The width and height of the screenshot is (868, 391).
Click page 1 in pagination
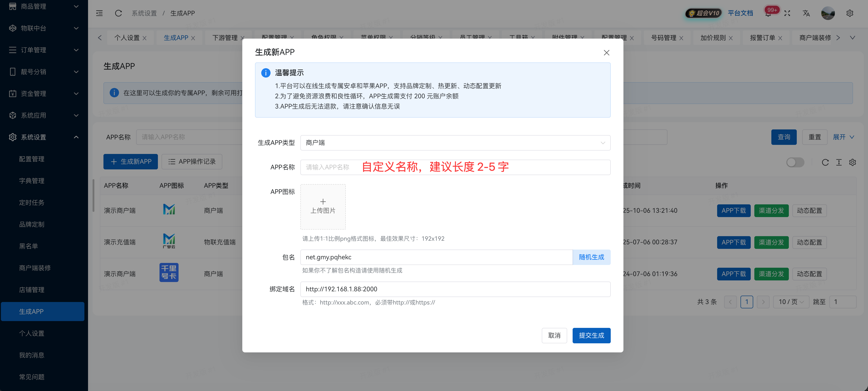tap(747, 302)
